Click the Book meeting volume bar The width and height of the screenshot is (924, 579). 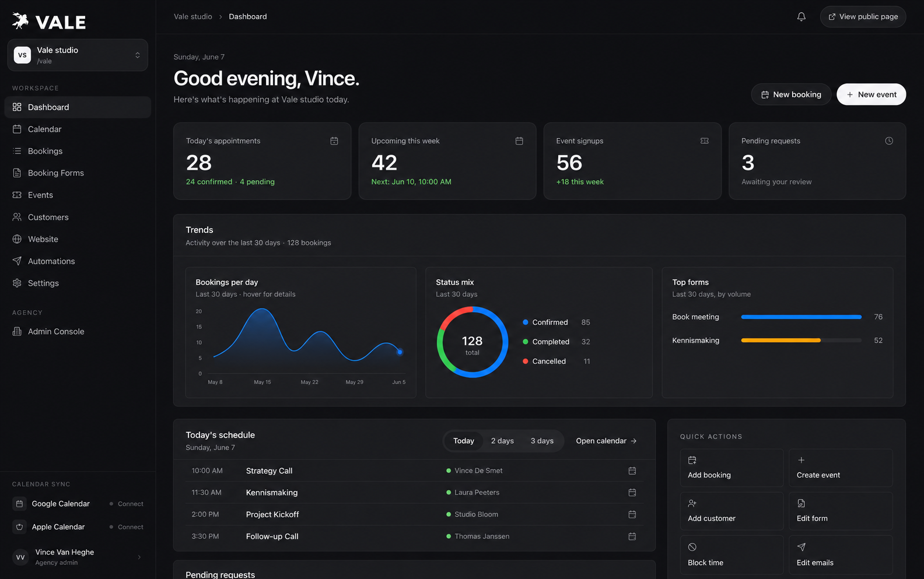coord(801,317)
